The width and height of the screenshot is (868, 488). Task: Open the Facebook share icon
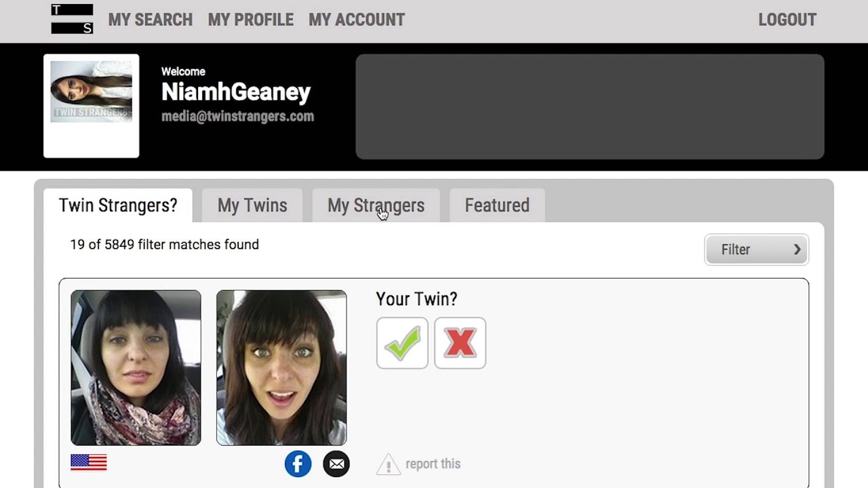[x=298, y=464]
